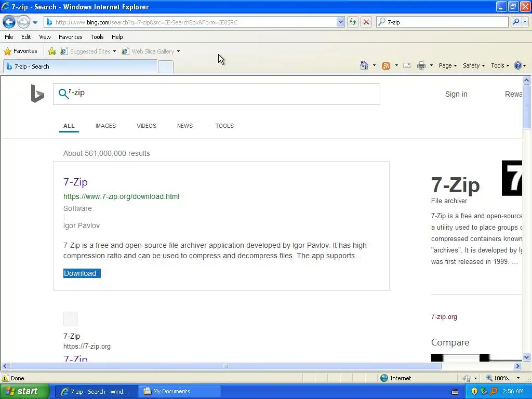
Task: Click the Bing logo
Action: click(x=37, y=94)
